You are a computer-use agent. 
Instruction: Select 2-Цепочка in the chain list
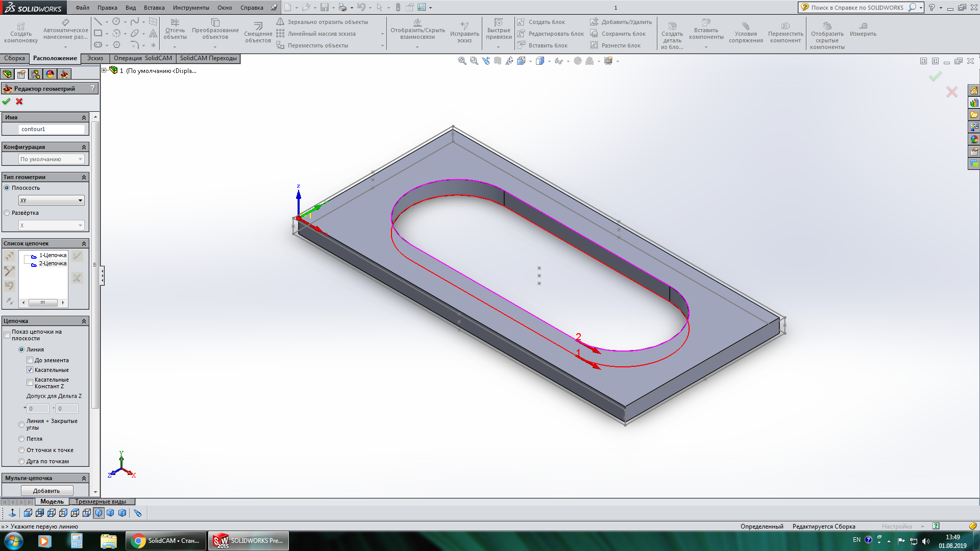[x=53, y=264]
